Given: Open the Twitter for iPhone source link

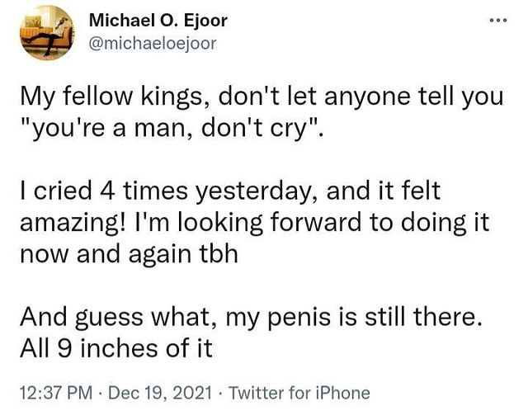Looking at the screenshot, I should tap(299, 393).
